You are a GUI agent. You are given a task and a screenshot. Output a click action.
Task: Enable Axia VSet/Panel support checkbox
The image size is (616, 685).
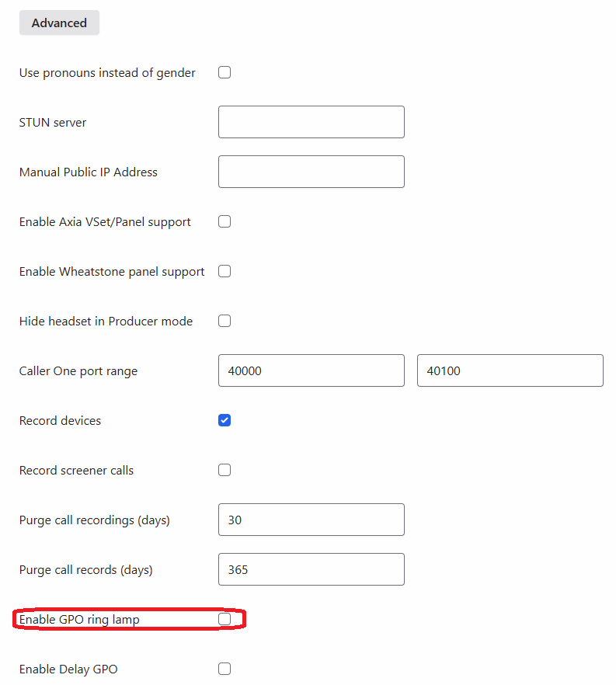(x=224, y=221)
